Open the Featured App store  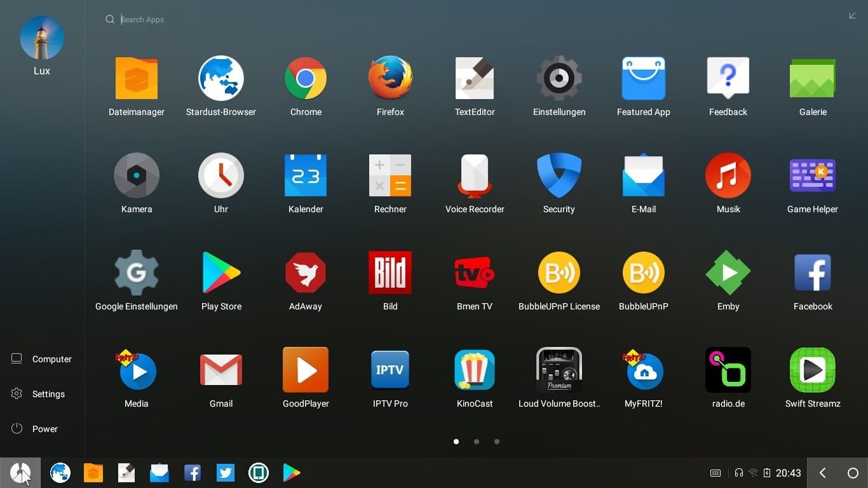644,78
